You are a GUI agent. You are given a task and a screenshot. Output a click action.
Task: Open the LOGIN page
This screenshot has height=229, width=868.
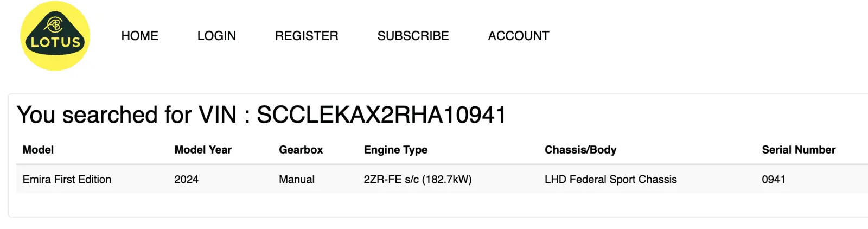tap(216, 36)
